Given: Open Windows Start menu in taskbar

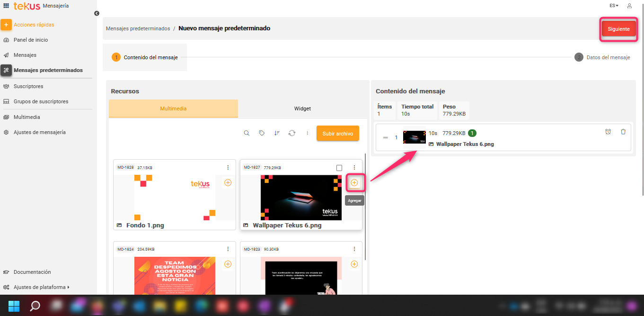Looking at the screenshot, I should pyautogui.click(x=14, y=306).
